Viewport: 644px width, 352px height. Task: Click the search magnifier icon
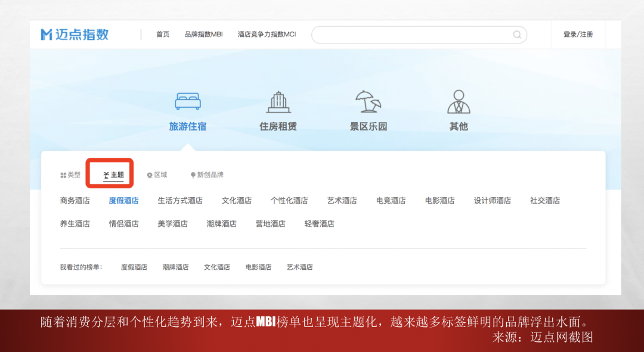[517, 35]
